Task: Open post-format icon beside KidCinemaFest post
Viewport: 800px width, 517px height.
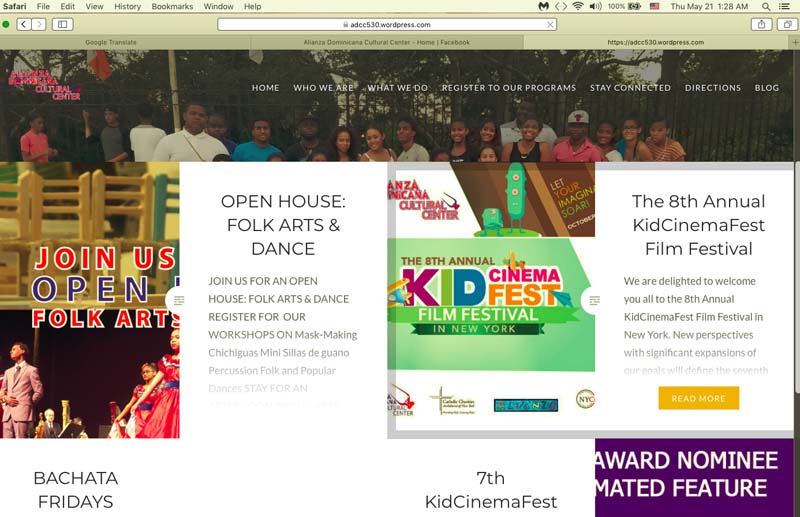Action: (x=594, y=300)
